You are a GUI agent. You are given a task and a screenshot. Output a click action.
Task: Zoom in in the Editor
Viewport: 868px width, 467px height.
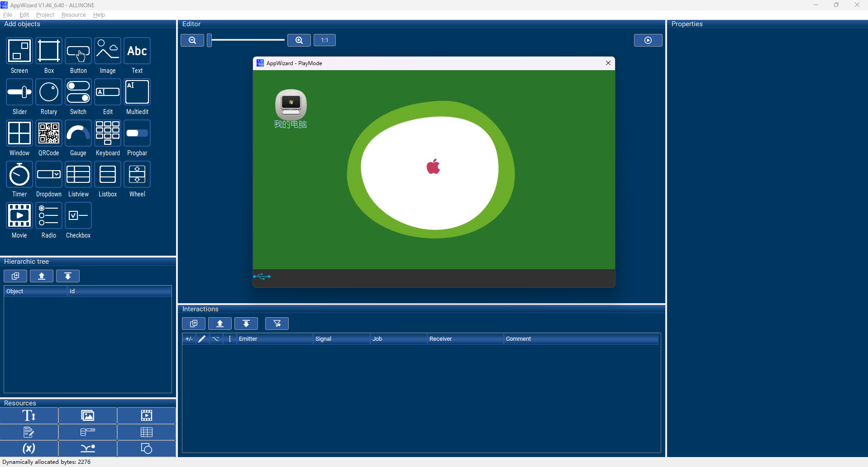(x=299, y=40)
